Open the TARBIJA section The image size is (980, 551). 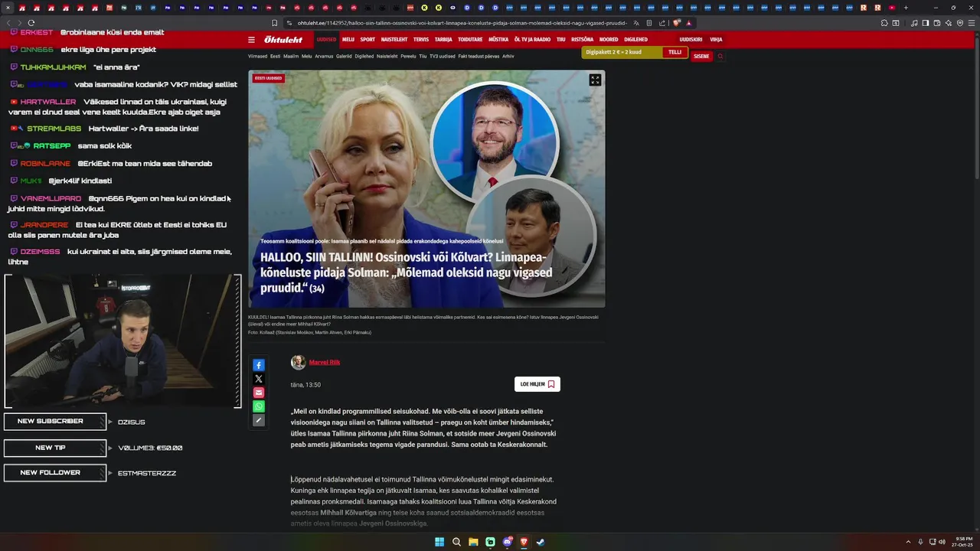tap(443, 40)
